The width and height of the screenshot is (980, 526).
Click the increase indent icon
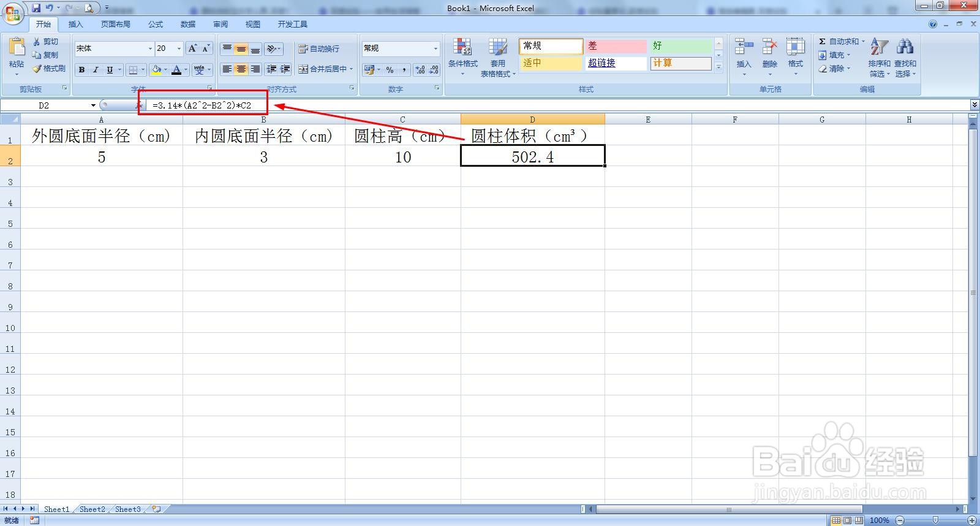(x=285, y=69)
